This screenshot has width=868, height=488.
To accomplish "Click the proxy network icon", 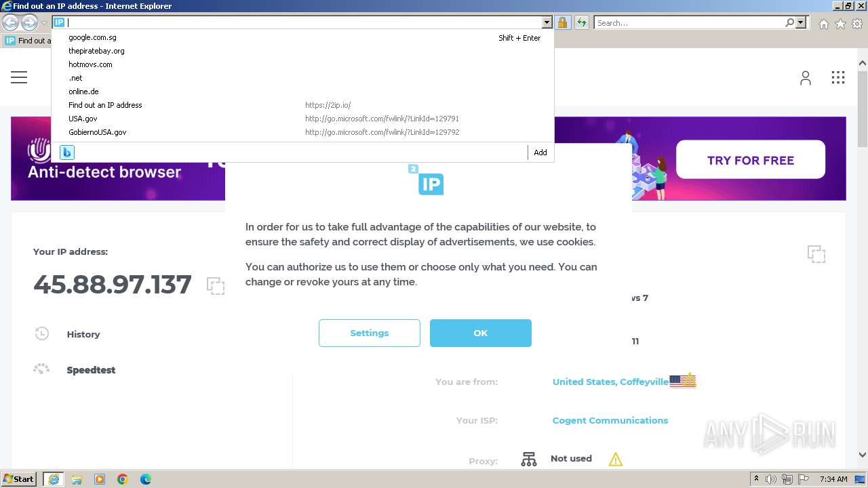I will [529, 459].
